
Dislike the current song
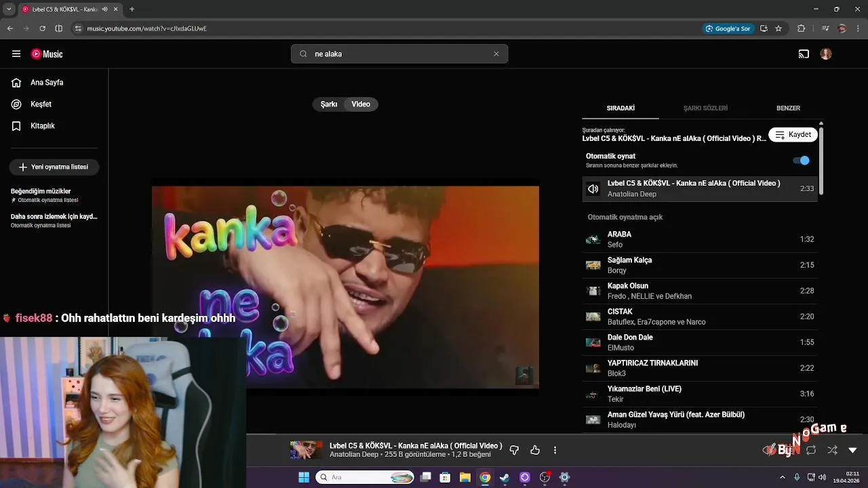coord(514,450)
